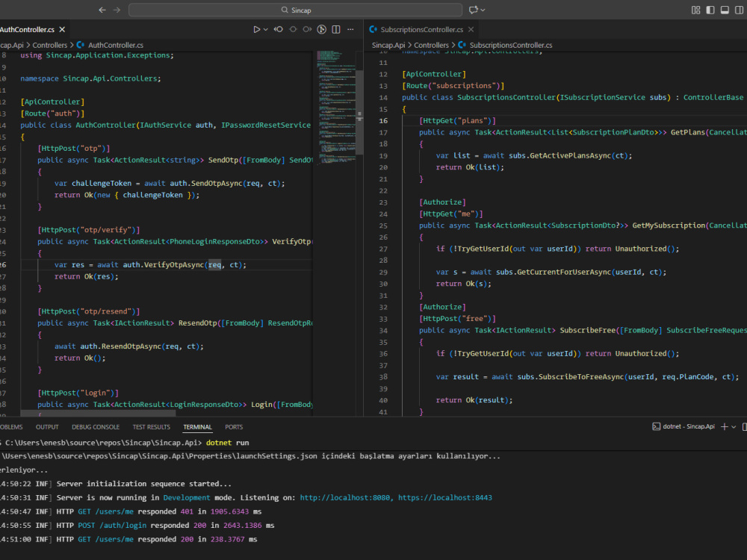Viewport: 747px width, 560px height.
Task: Open the DEBUG CONSOLE panel tab
Action: point(96,427)
